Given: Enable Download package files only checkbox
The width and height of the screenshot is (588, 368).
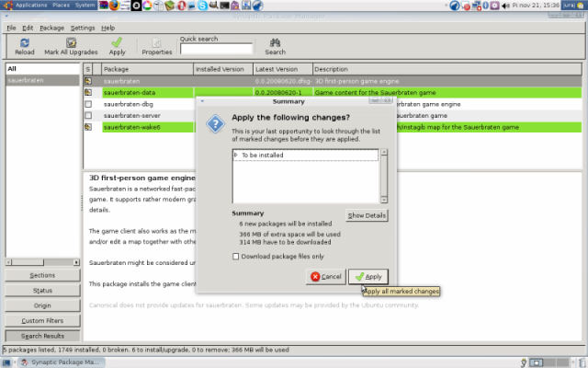Looking at the screenshot, I should pos(235,257).
